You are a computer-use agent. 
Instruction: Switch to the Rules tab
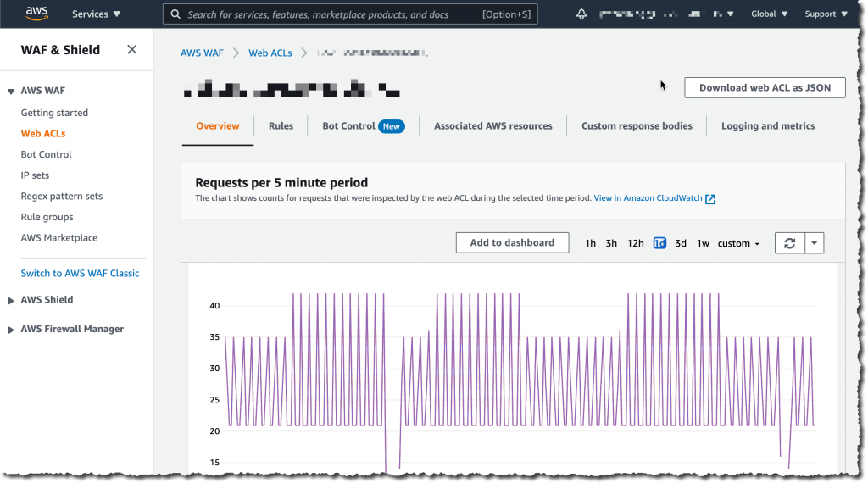[x=281, y=126]
